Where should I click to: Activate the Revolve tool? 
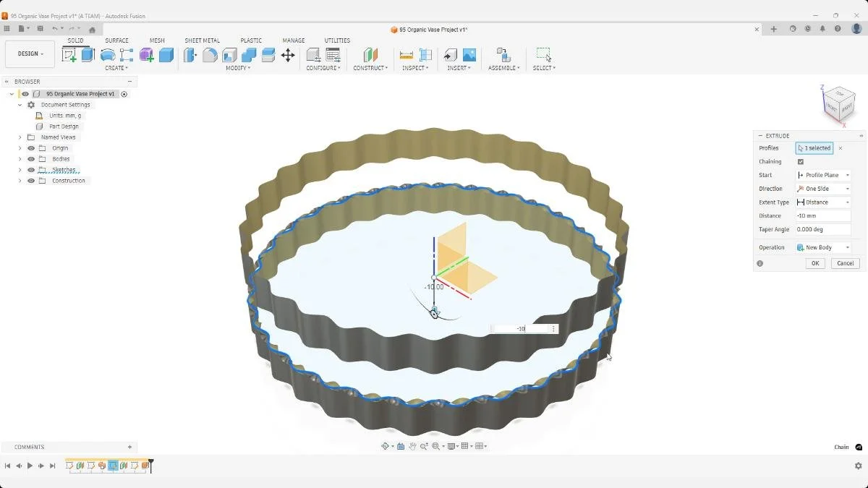tap(108, 54)
